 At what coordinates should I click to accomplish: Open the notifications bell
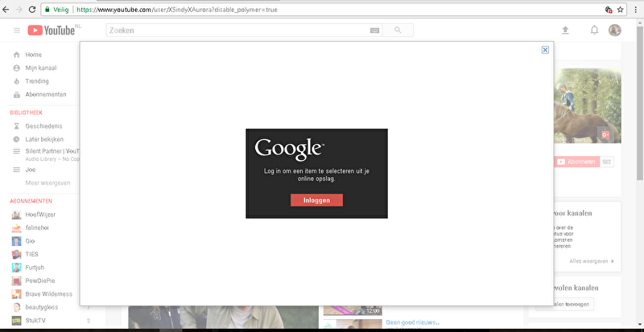pyautogui.click(x=594, y=31)
